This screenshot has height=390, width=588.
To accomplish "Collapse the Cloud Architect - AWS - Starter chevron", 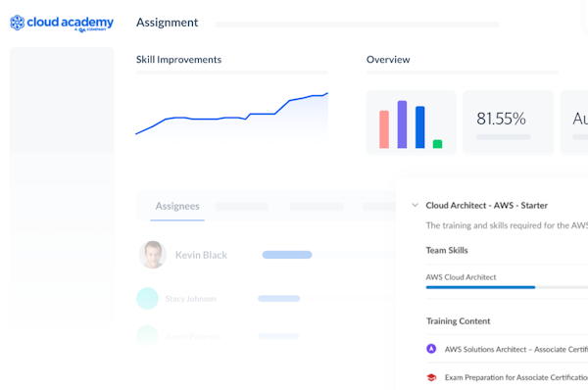I will click(x=415, y=205).
